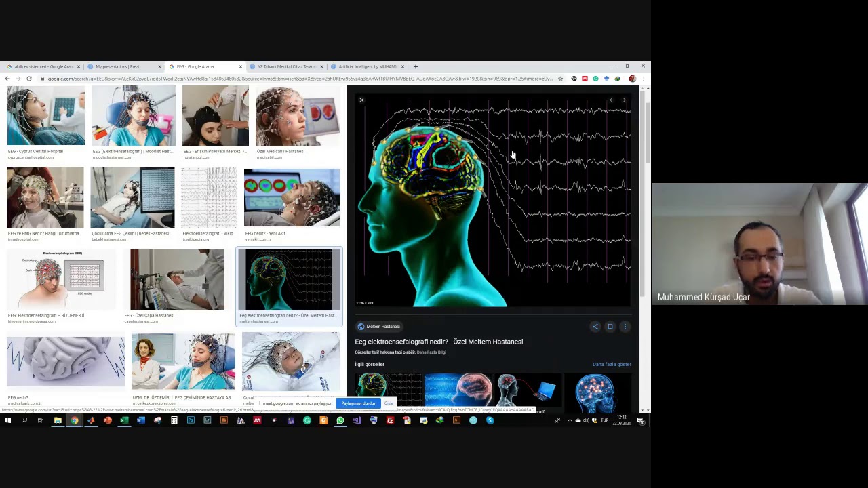The image size is (868, 488).
Task: Open FileZilla from the taskbar
Action: click(x=390, y=420)
